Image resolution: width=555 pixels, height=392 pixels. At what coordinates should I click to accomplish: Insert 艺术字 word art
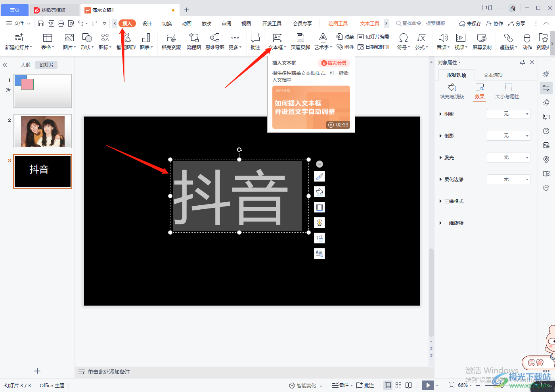323,42
